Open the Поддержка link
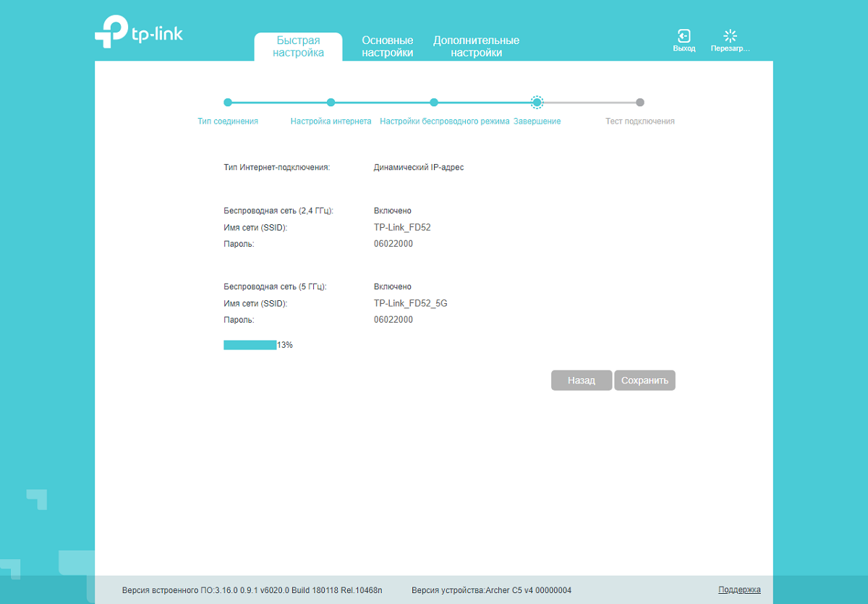The image size is (868, 604). tap(739, 590)
